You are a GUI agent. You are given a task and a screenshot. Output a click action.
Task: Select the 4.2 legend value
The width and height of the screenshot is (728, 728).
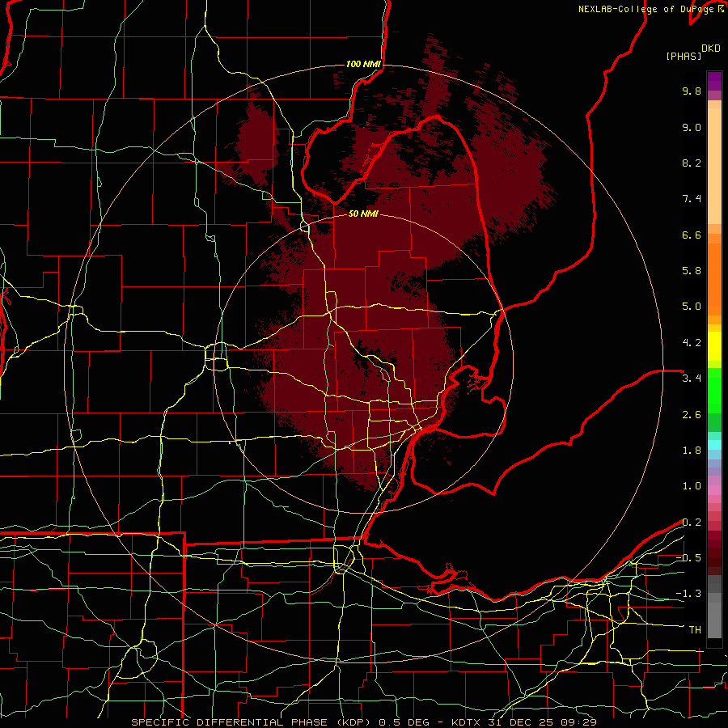pyautogui.click(x=692, y=343)
